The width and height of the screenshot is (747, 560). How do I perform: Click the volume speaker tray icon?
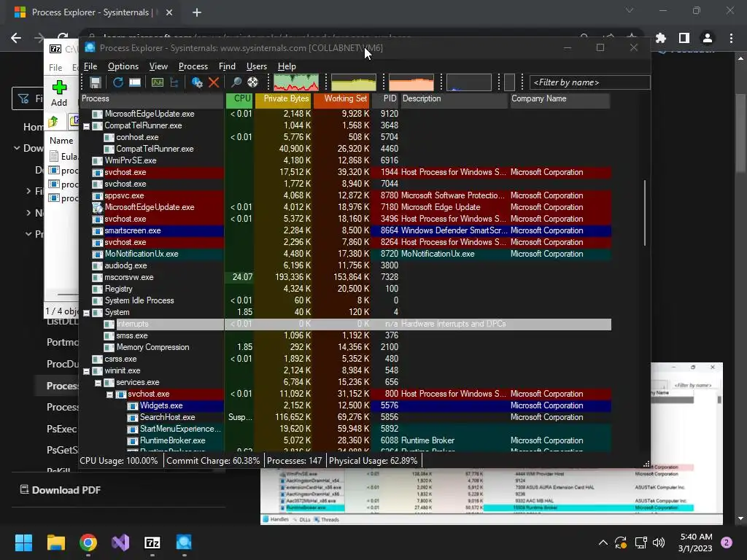pos(659,542)
